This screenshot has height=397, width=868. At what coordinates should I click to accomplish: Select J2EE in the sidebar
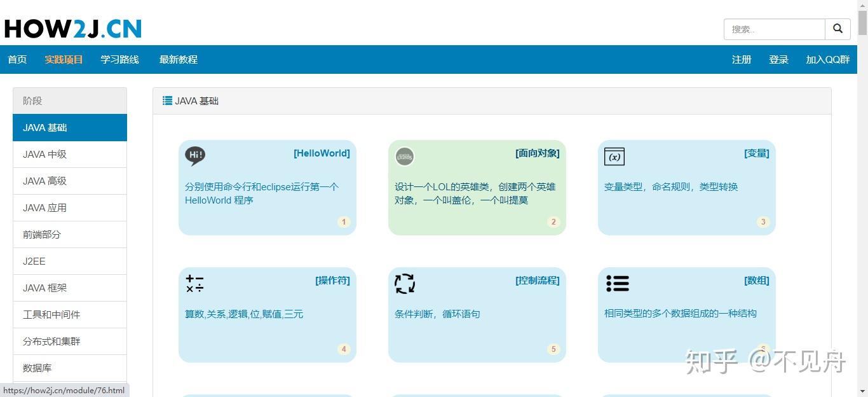[70, 261]
